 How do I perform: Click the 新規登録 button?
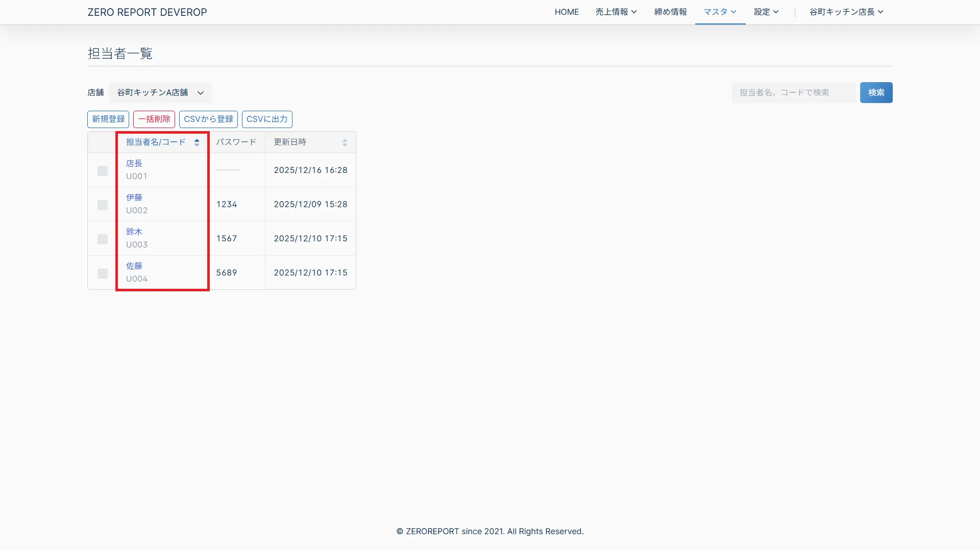[x=108, y=119]
